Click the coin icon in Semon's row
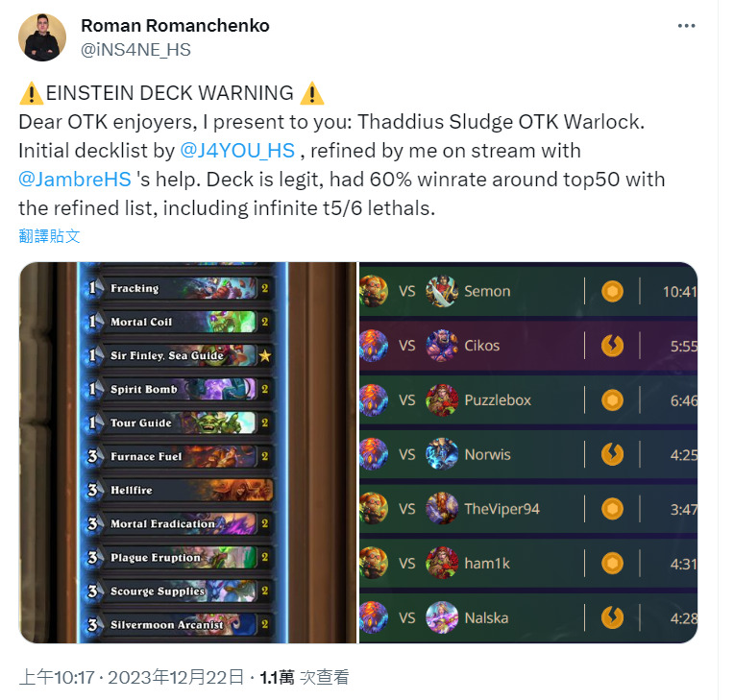The width and height of the screenshot is (734, 700). 612,291
